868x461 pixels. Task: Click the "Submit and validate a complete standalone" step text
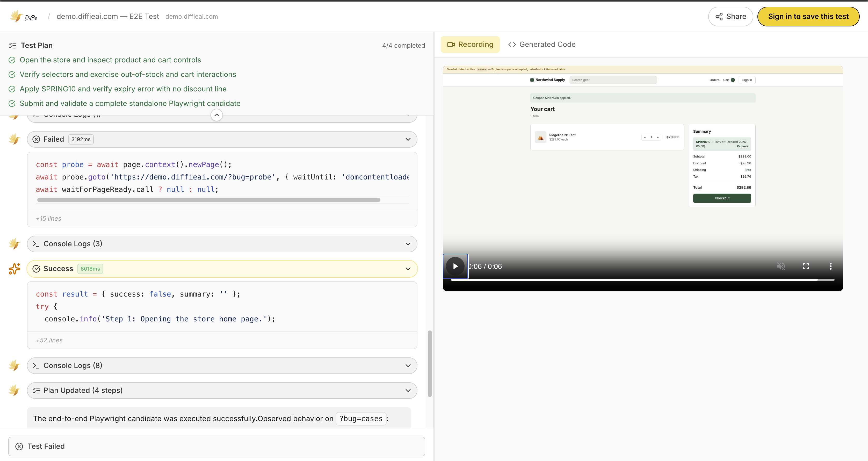(130, 103)
